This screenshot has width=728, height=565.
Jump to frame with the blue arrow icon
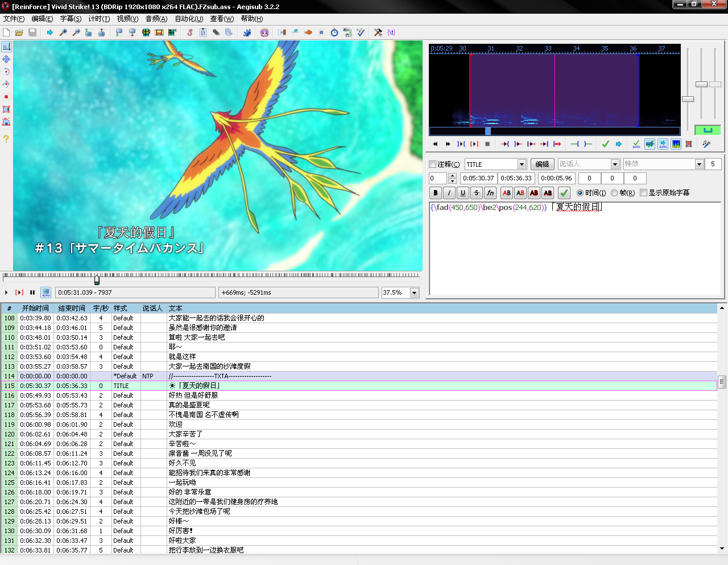tap(50, 32)
